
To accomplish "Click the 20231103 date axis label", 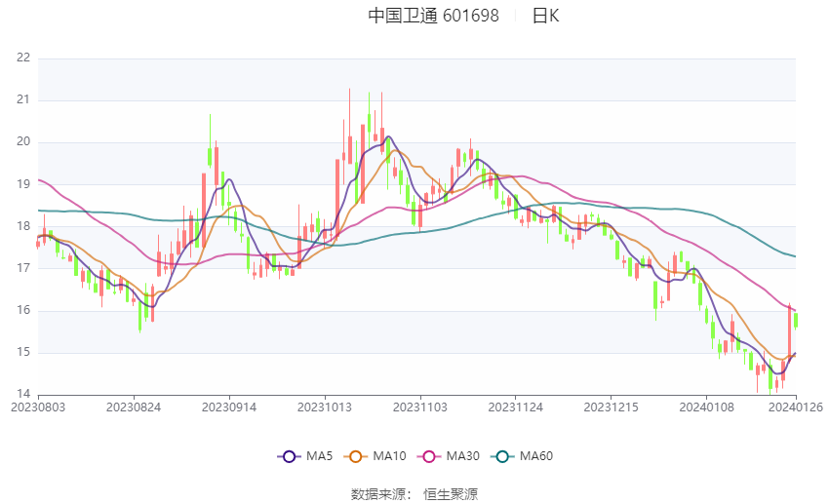I will point(419,407).
